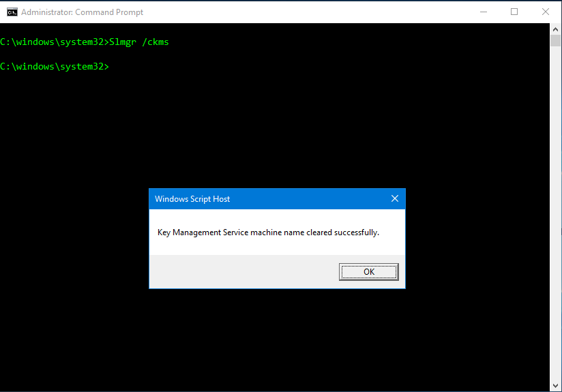562x392 pixels.
Task: Click the Command Prompt icon in title bar
Action: [12, 12]
